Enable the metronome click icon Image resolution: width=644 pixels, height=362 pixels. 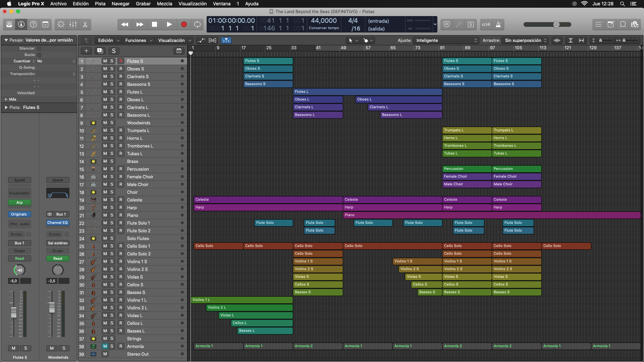pyautogui.click(x=498, y=24)
